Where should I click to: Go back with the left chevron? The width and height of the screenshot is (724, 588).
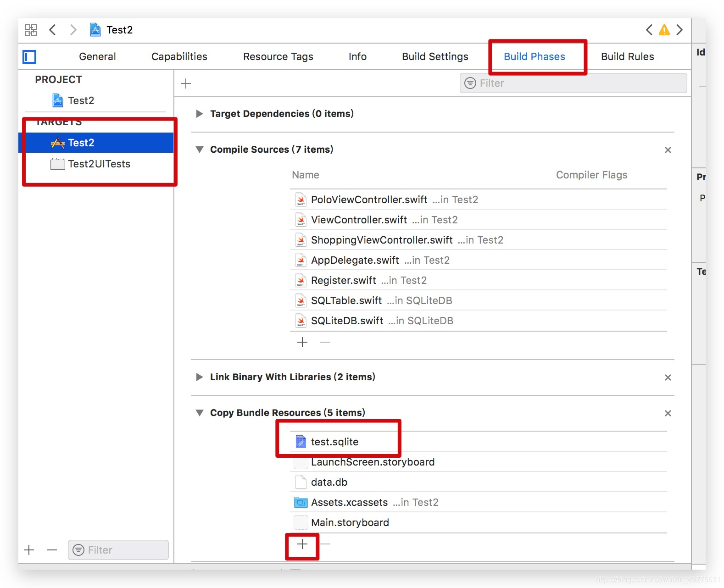53,30
